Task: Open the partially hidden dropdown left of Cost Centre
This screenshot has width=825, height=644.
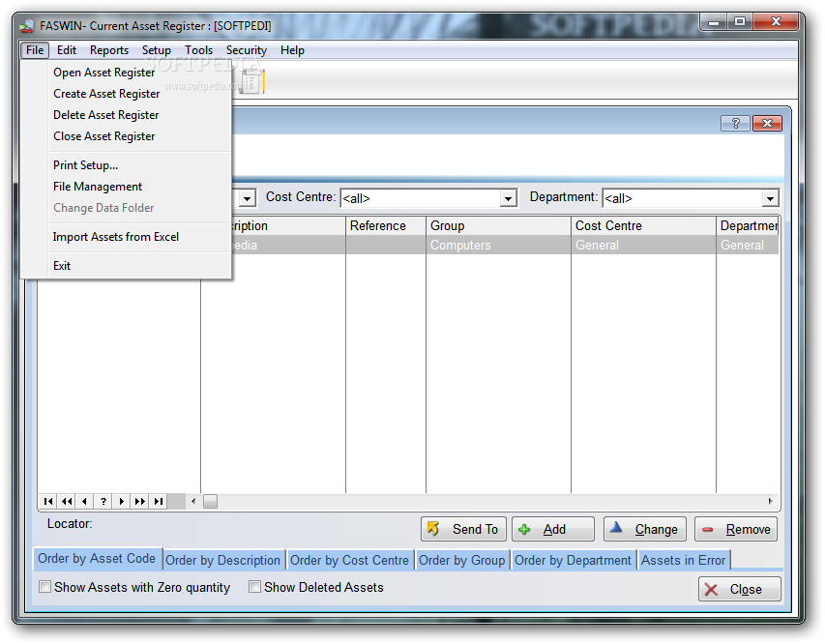Action: (247, 198)
